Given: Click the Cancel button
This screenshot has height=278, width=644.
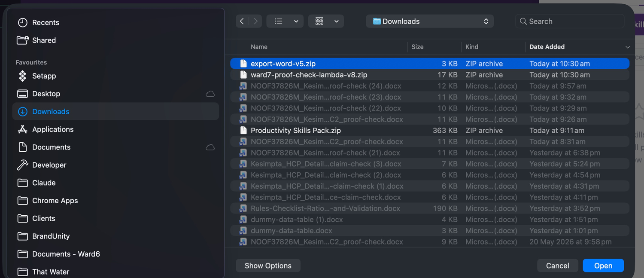Looking at the screenshot, I should click(558, 266).
